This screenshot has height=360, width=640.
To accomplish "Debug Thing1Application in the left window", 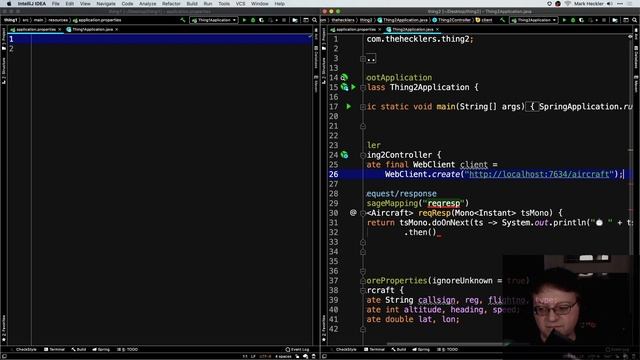I will click(x=253, y=20).
